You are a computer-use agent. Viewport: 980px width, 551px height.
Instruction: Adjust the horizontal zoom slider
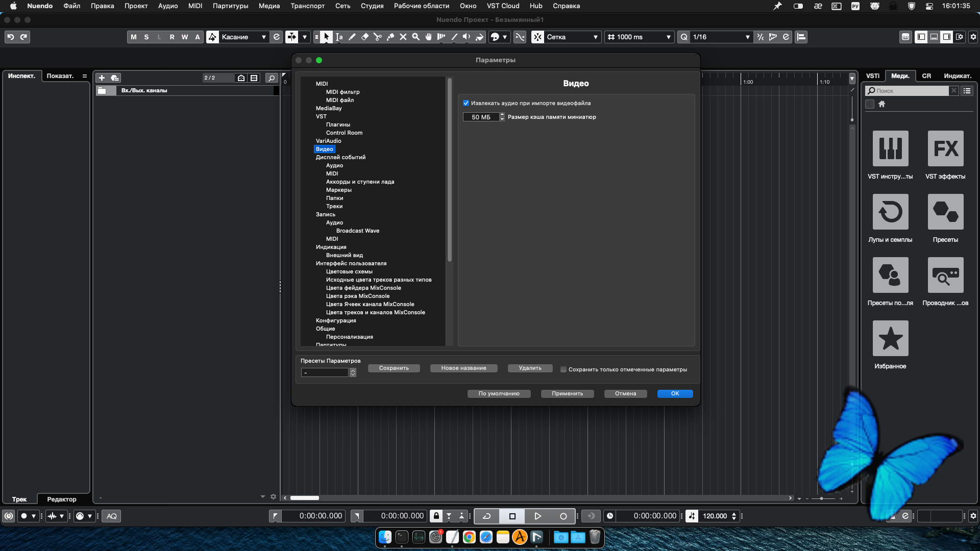click(x=821, y=498)
